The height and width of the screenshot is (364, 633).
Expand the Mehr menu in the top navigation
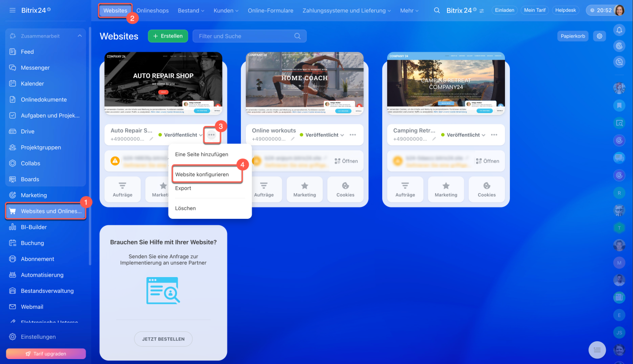409,10
